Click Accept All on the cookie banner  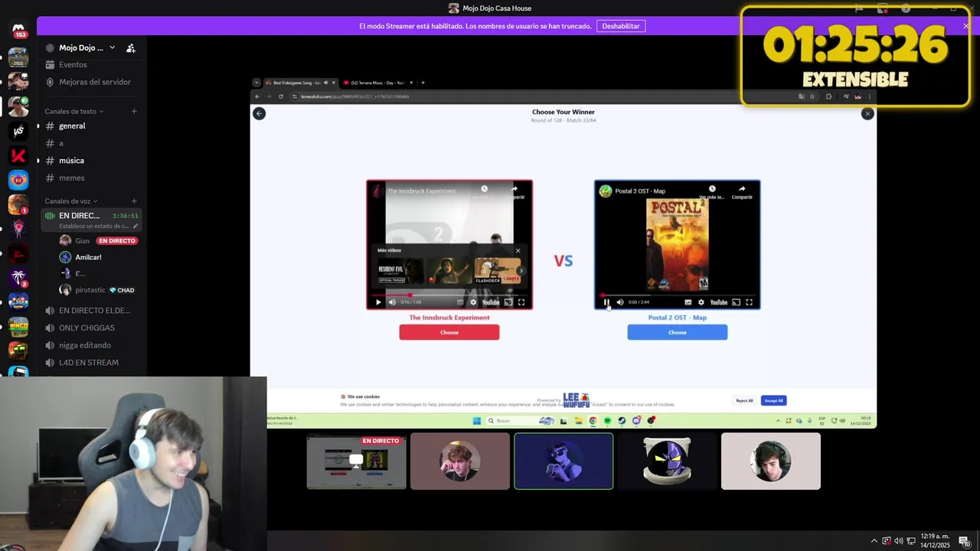pyautogui.click(x=773, y=400)
